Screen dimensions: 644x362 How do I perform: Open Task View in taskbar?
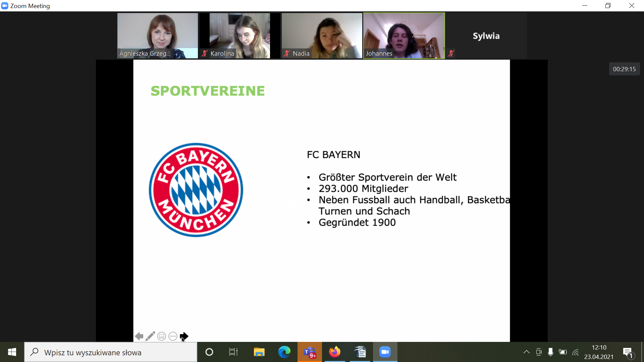click(x=233, y=352)
